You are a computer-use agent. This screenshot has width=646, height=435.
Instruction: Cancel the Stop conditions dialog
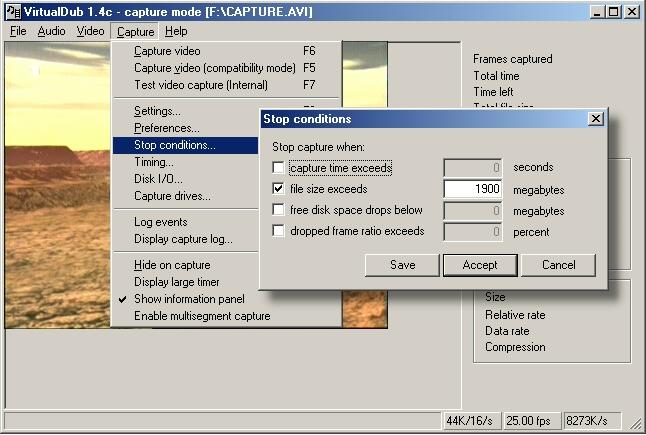point(558,265)
